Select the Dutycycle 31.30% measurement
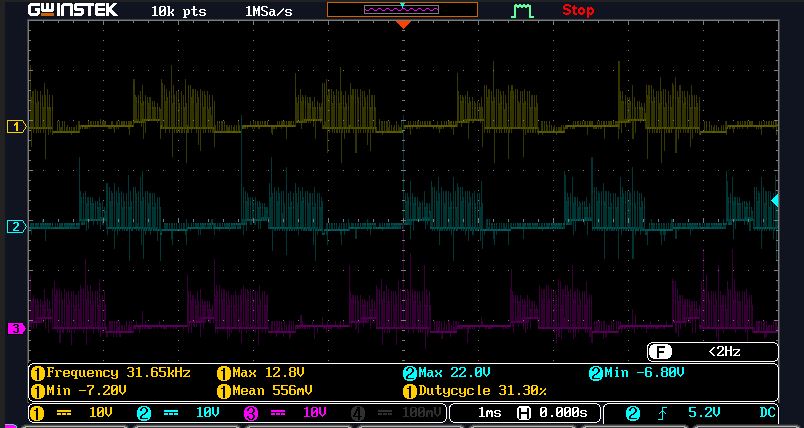 [475, 391]
